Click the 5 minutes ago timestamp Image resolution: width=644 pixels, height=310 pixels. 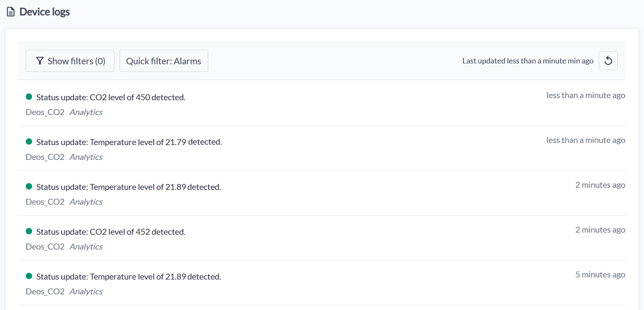point(600,274)
